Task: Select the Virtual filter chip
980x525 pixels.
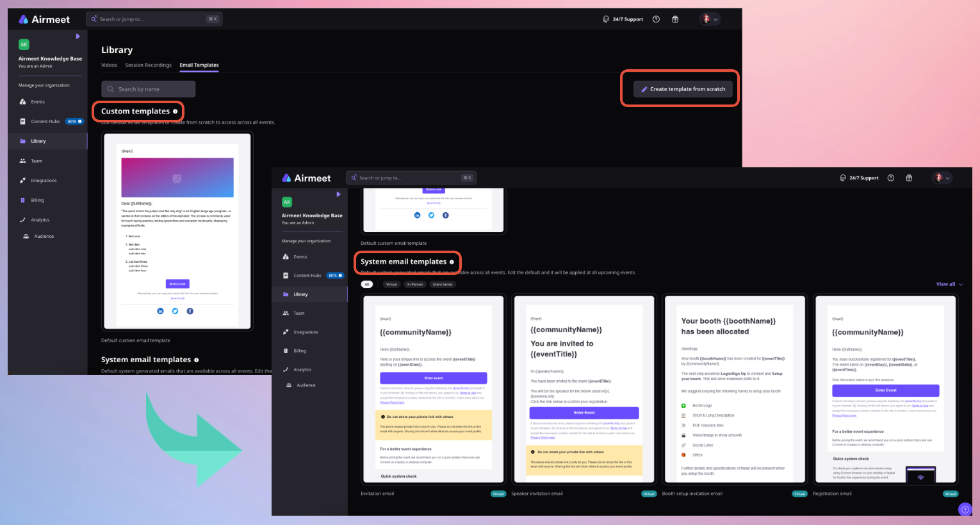Action: (391, 284)
